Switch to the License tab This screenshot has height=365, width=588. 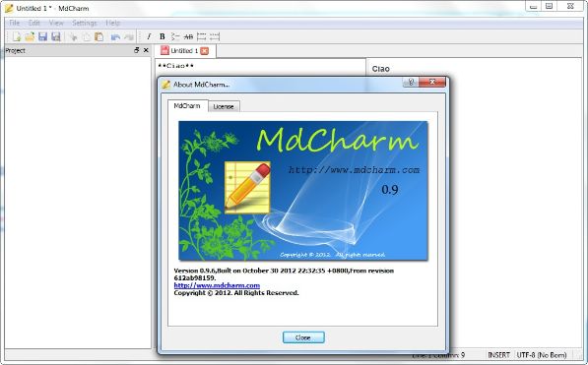point(224,106)
